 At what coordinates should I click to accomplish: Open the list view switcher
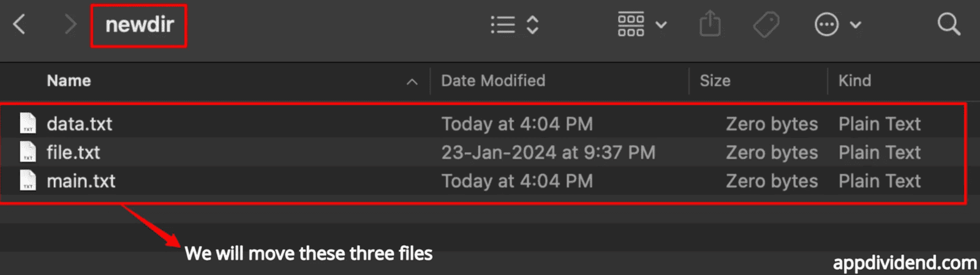[x=514, y=25]
